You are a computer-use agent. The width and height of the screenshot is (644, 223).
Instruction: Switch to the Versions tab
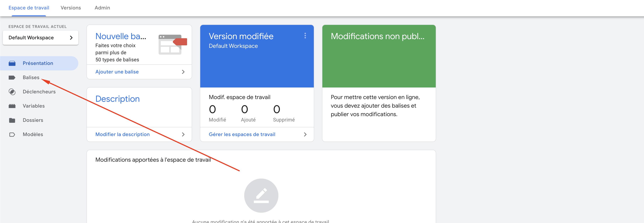pyautogui.click(x=71, y=8)
